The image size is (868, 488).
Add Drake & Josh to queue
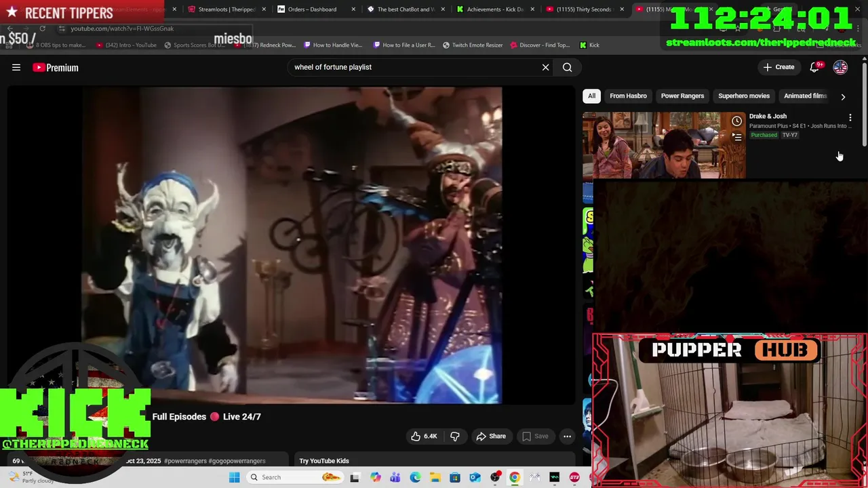click(x=737, y=137)
